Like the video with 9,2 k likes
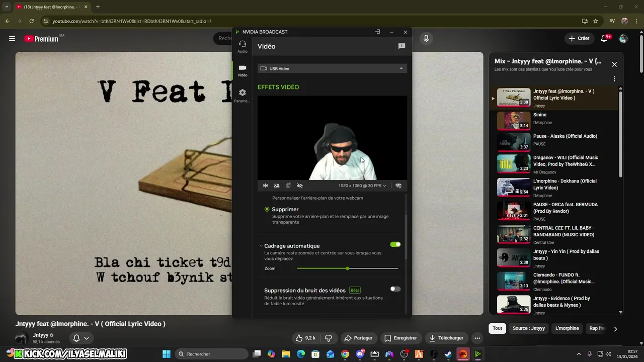The image size is (644, 362). click(x=306, y=338)
